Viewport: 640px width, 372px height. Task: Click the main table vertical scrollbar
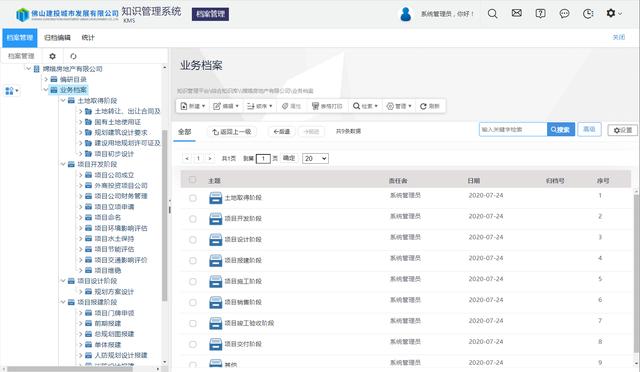pos(637,274)
